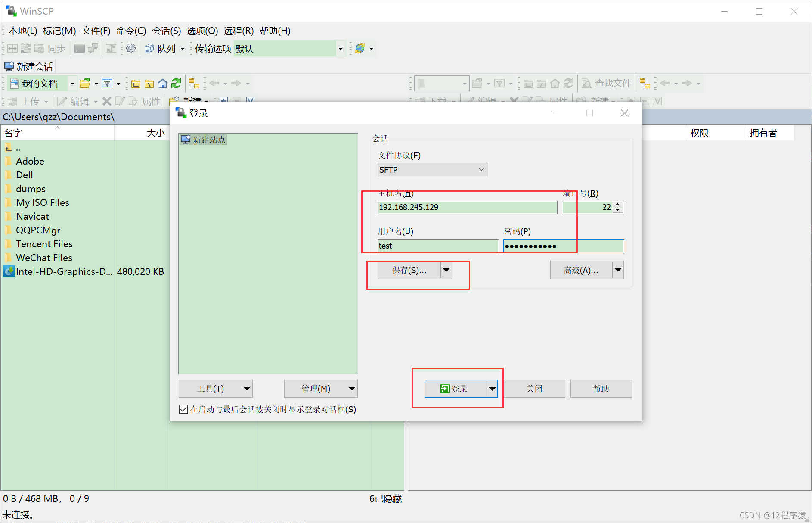Go to local home directory icon
The width and height of the screenshot is (812, 523).
point(162,83)
